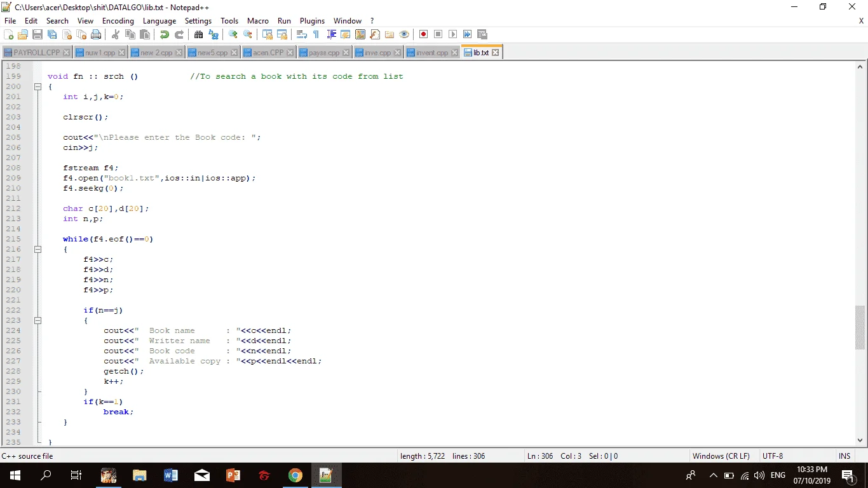Click the Save recorded macro icon
This screenshot has height=488, width=868.
[482, 34]
